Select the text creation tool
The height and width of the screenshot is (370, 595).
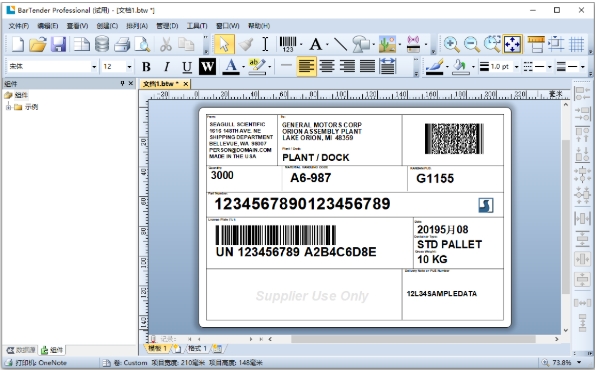[315, 44]
